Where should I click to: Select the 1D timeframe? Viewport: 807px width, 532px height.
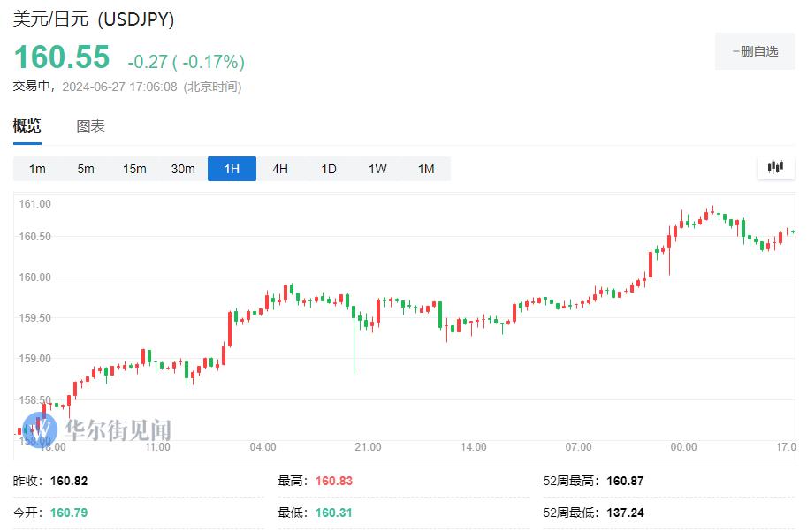(329, 169)
